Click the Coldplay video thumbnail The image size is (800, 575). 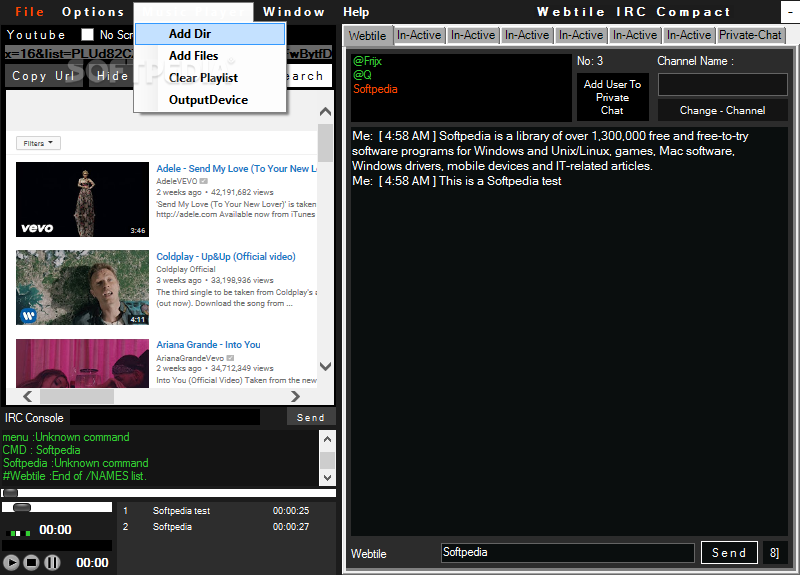tap(82, 287)
